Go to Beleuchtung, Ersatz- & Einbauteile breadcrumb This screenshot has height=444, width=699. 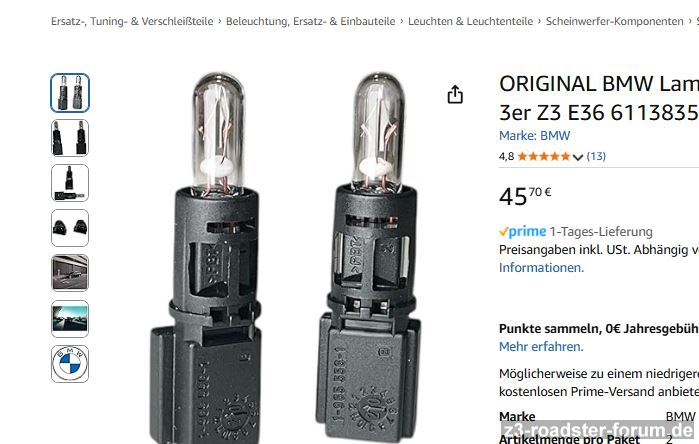(310, 21)
